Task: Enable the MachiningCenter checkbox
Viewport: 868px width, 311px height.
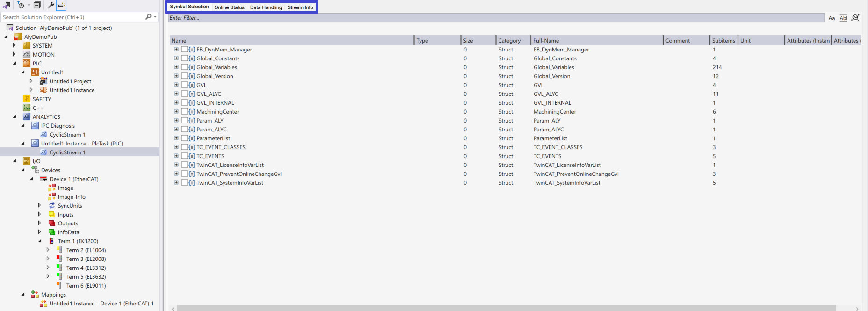Action: (184, 112)
